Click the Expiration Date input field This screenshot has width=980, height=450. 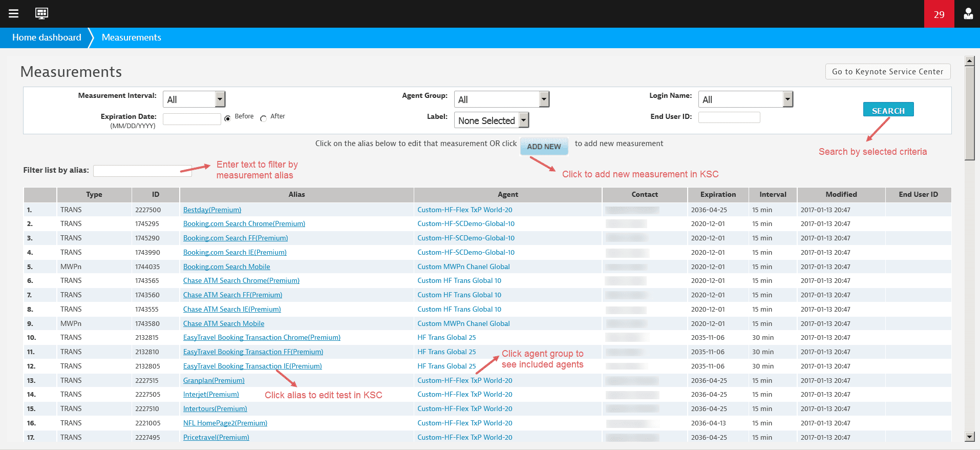point(192,119)
